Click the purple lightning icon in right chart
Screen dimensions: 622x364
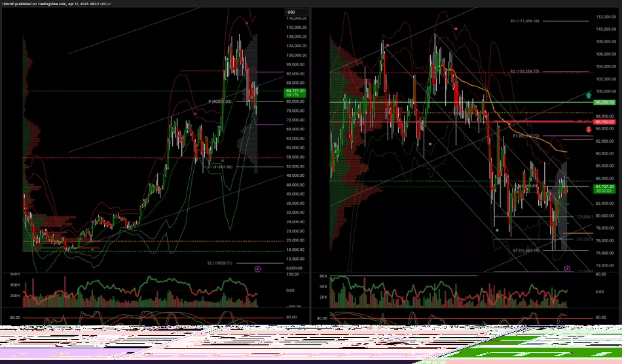[x=567, y=268]
